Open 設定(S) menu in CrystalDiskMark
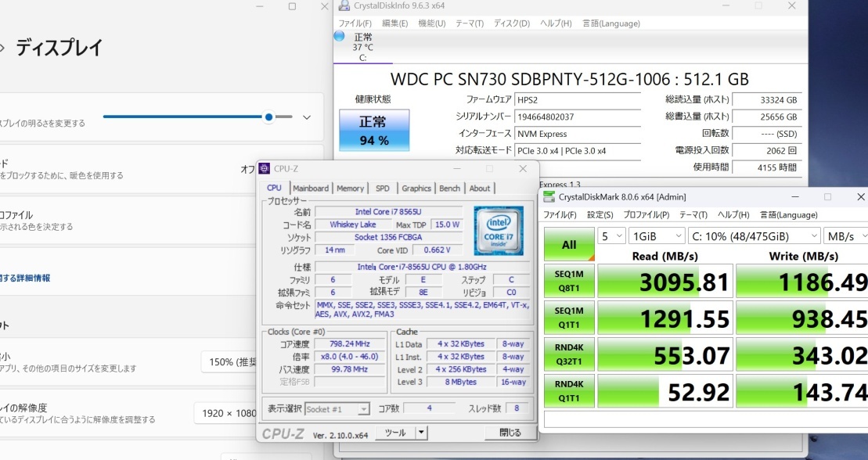868x460 pixels. [600, 215]
